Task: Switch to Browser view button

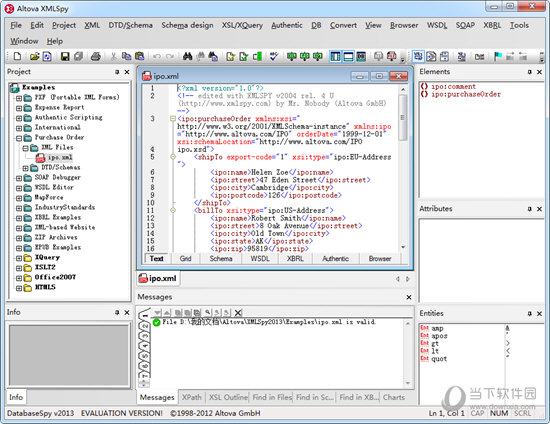Action: tap(380, 258)
